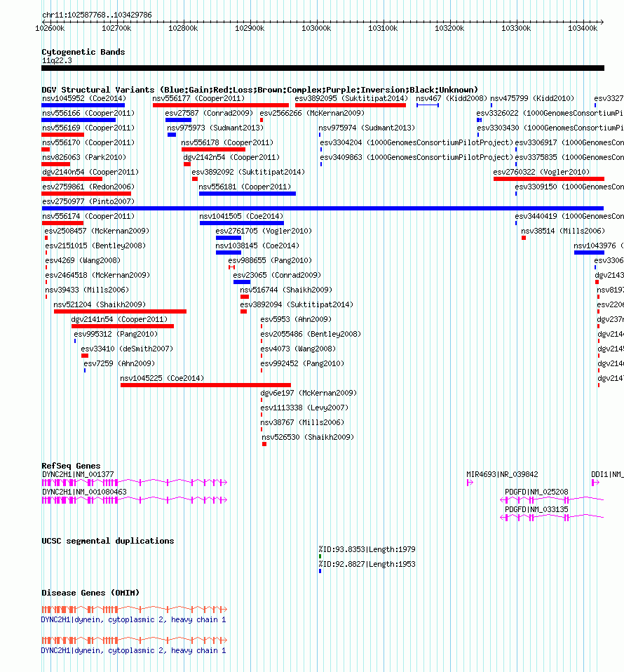Image resolution: width=624 pixels, height=672 pixels.
Task: Click the nsv1045952 (Coe2014) blue gain bar
Action: point(83,105)
